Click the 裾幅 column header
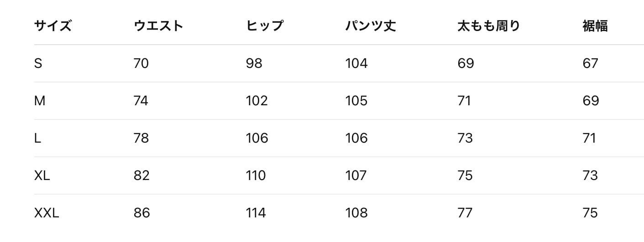Viewport: 644px width, 242px height. [595, 26]
